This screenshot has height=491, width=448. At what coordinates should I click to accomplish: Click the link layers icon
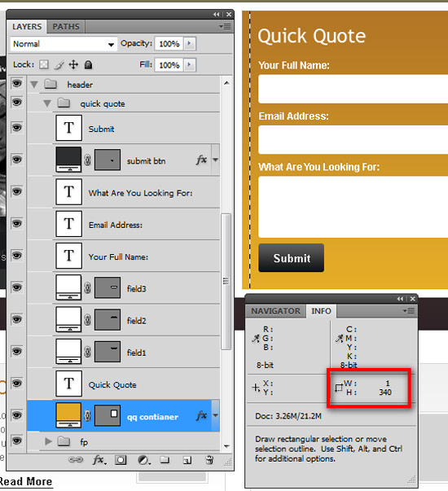coord(76,460)
